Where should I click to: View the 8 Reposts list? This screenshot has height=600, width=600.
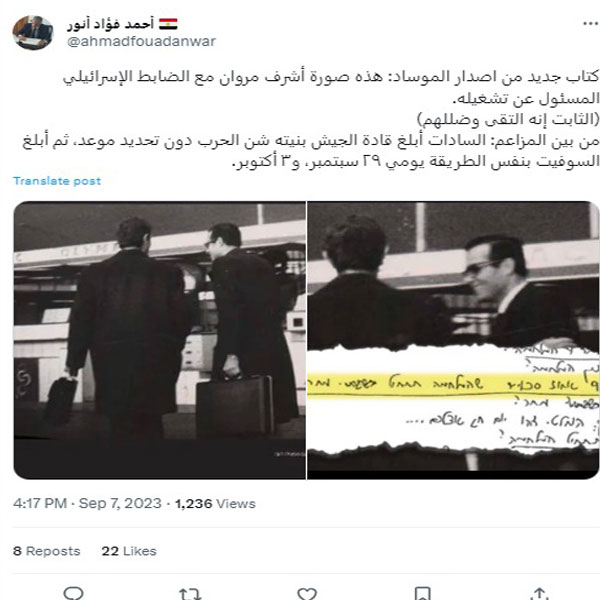[x=47, y=551]
